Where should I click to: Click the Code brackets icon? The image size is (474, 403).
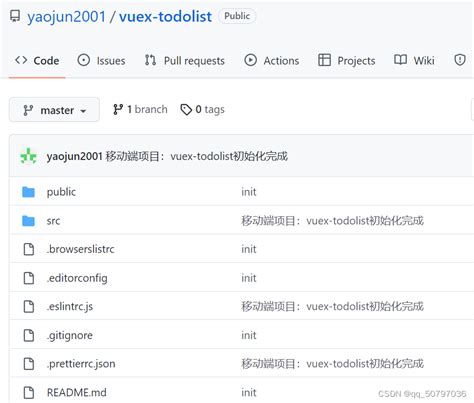(x=21, y=60)
